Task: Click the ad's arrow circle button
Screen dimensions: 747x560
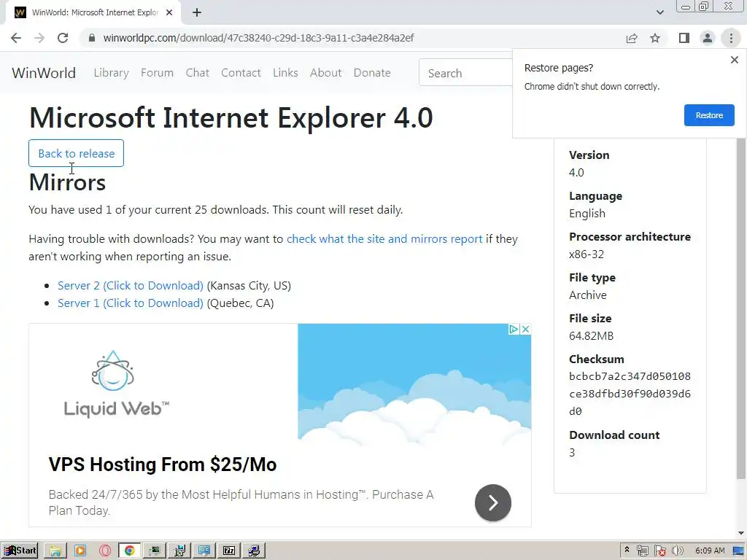Action: point(493,503)
